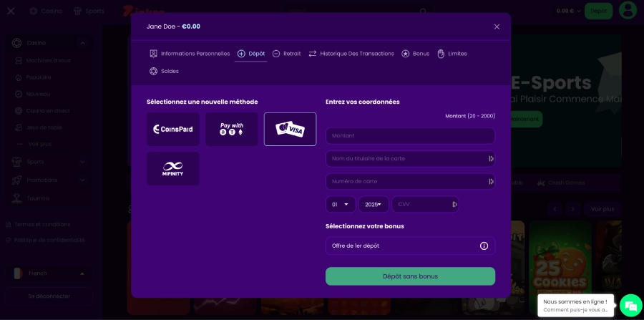Open expiry month dropdown showing 01
Image resolution: width=644 pixels, height=320 pixels.
(x=341, y=204)
